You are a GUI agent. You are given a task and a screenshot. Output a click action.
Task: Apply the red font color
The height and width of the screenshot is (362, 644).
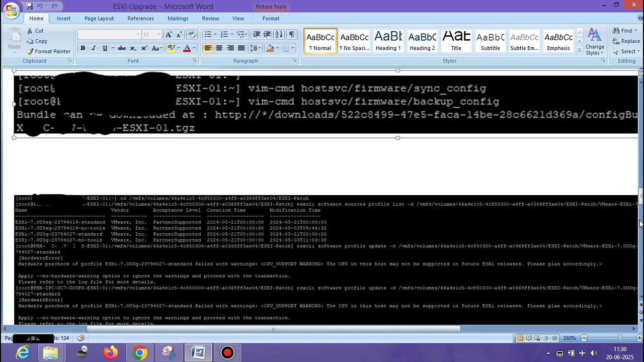tap(187, 48)
